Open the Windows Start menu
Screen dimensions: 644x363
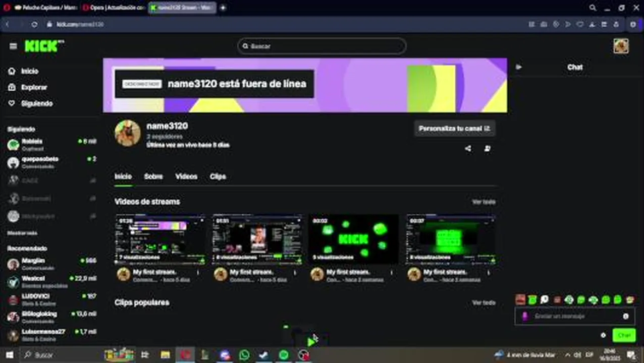pyautogui.click(x=9, y=355)
